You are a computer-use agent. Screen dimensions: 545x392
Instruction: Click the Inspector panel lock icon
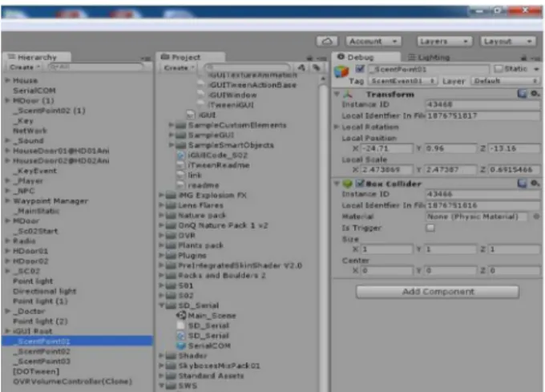point(524,58)
